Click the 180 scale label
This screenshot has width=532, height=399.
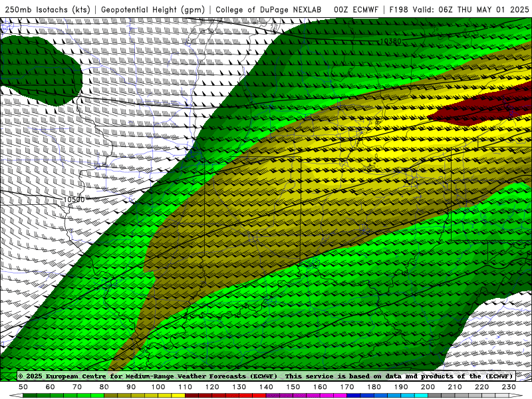374,387
